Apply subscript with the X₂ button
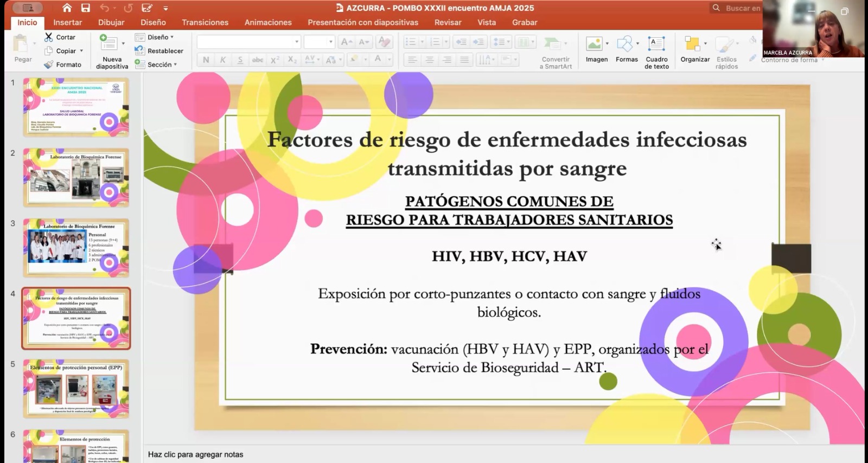The height and width of the screenshot is (463, 868). pyautogui.click(x=292, y=60)
